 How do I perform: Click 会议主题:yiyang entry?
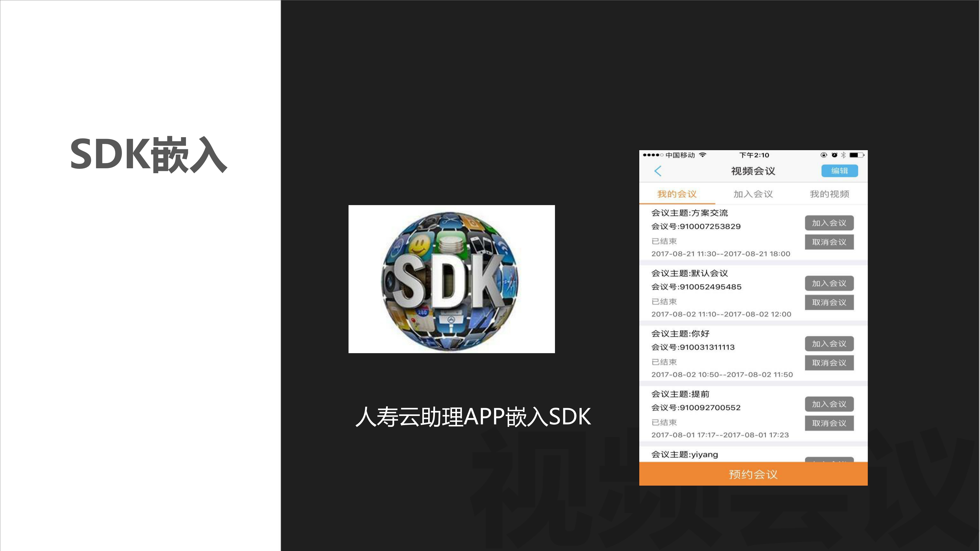684,455
